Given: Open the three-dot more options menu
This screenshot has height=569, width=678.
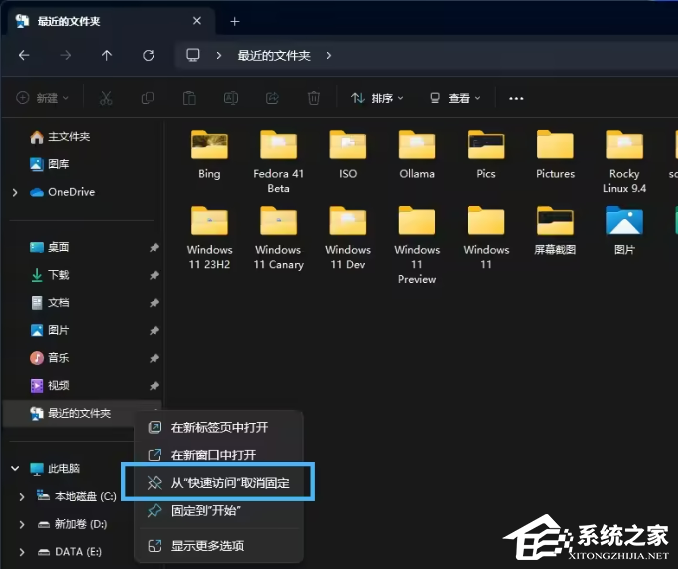Looking at the screenshot, I should click(516, 99).
